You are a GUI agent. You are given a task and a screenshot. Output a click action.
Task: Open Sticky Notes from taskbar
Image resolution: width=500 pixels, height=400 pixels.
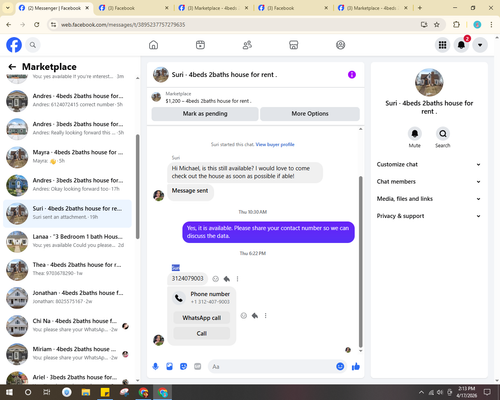pos(105,392)
